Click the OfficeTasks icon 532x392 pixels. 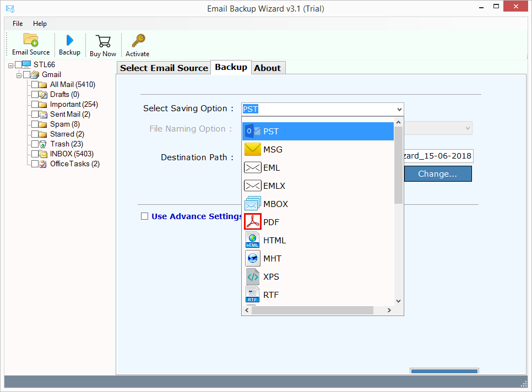click(x=43, y=164)
